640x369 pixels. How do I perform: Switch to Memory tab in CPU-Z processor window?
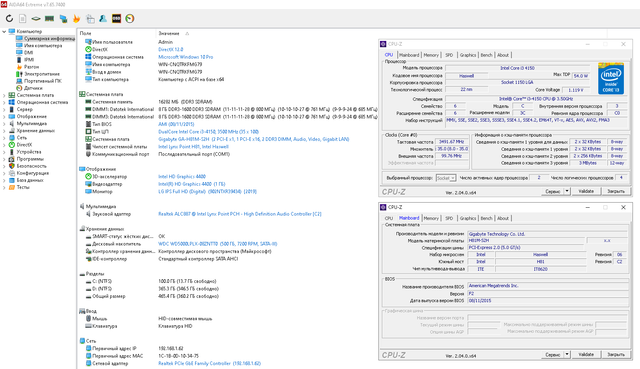(431, 55)
